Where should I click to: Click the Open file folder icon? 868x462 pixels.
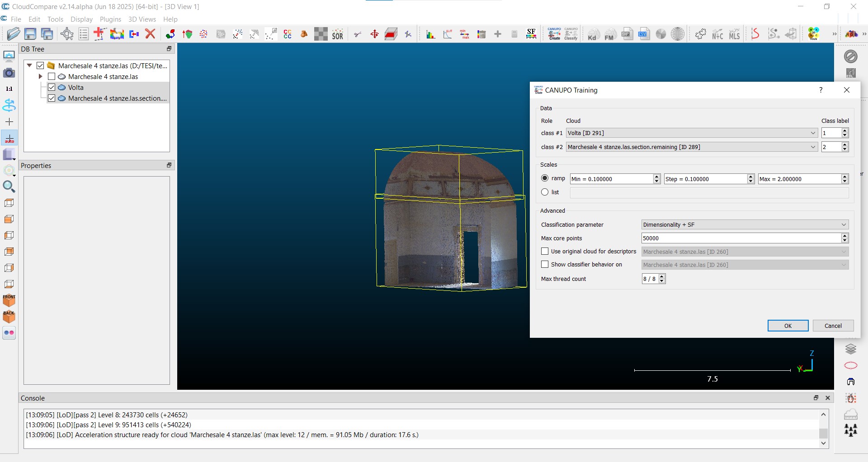[14, 34]
